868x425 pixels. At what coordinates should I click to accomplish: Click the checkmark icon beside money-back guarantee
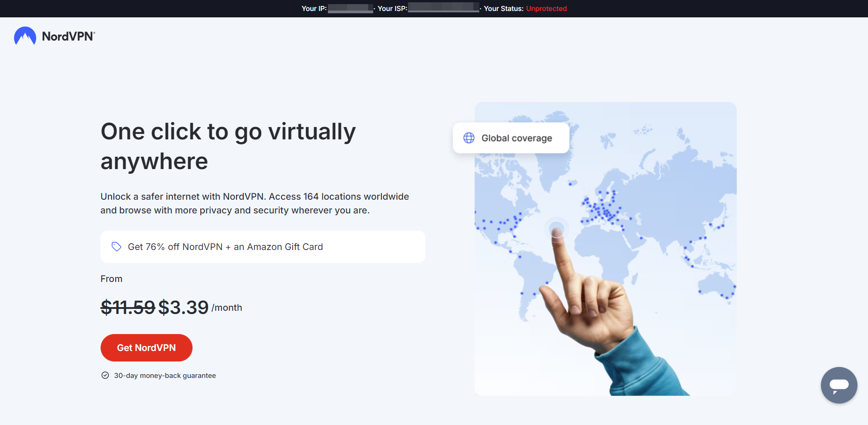[105, 375]
